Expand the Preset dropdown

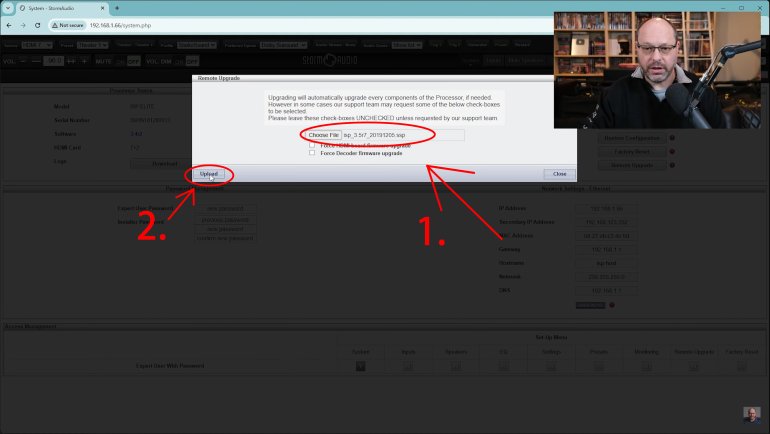click(x=93, y=45)
